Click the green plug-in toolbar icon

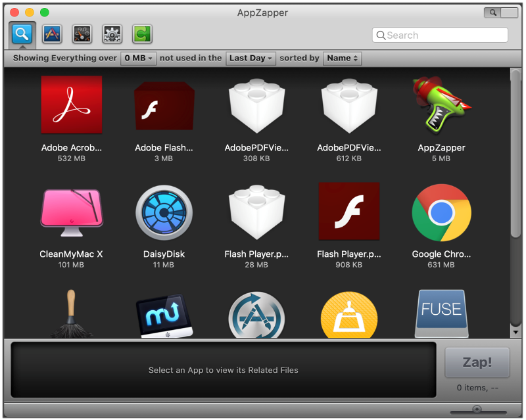tap(142, 34)
